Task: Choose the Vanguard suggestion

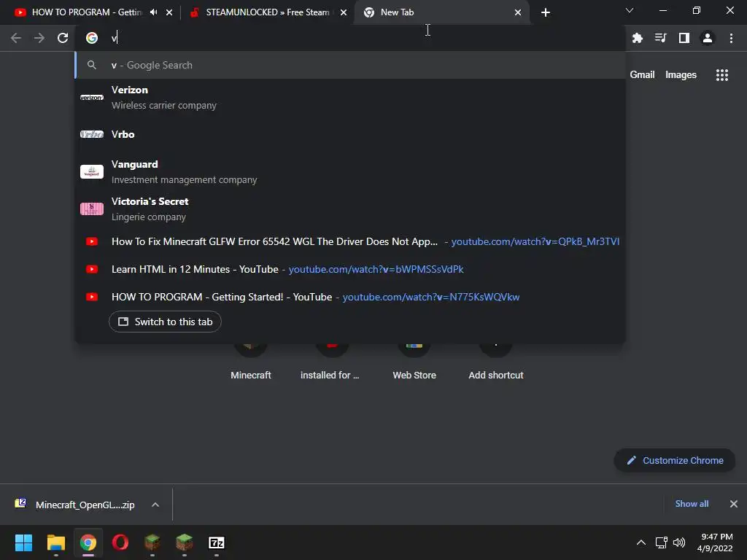Action: tap(350, 172)
